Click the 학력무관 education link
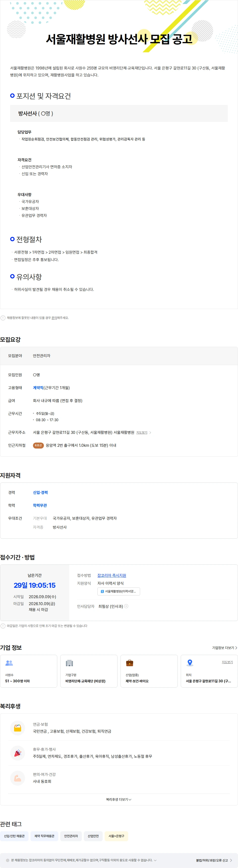This screenshot has width=238, height=868. pos(40,505)
